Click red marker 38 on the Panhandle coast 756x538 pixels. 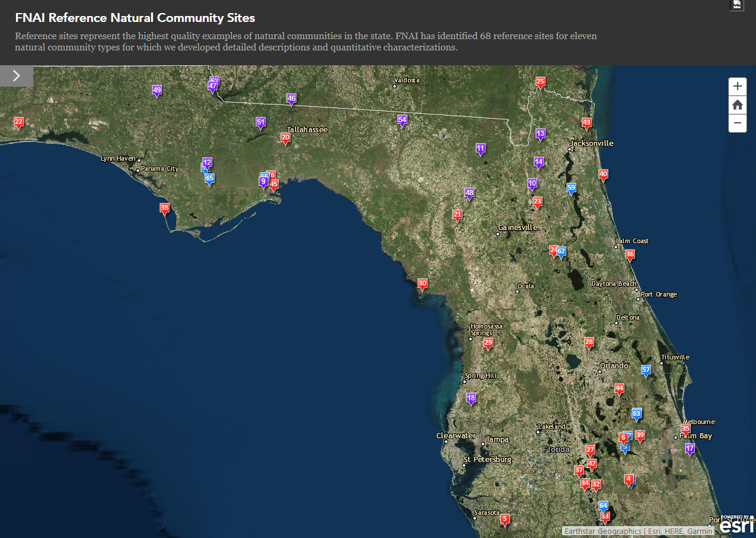[164, 207]
